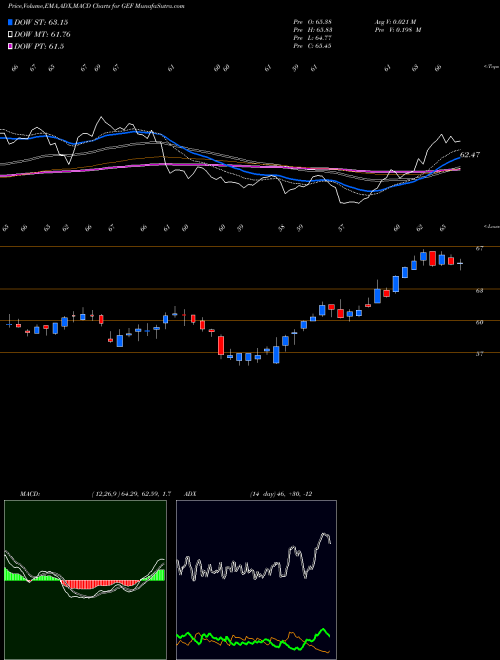Click the 'Pre V: 0.198 M' volume text
500x660 pixels.
(x=398, y=30)
